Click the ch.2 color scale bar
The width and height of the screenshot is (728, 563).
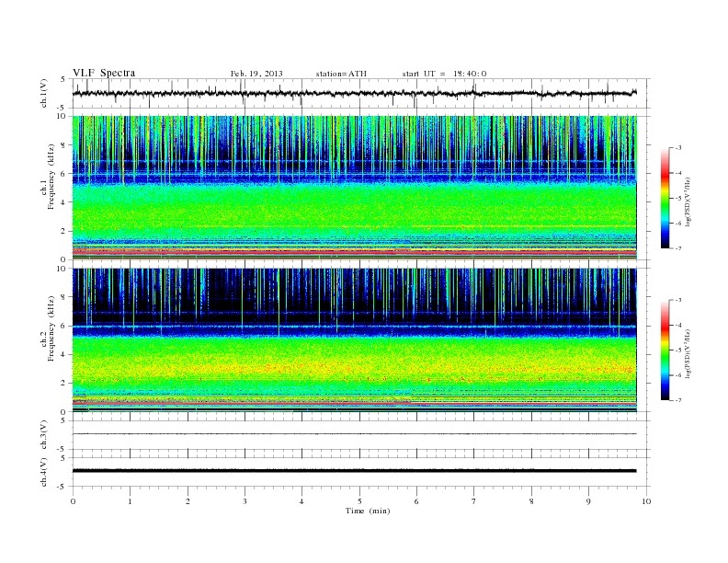(665, 350)
